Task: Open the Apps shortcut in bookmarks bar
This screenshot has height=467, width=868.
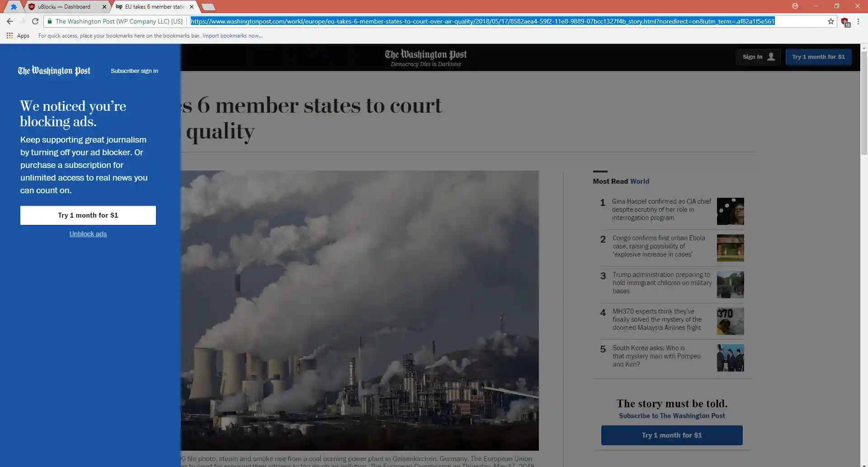Action: click(18, 36)
